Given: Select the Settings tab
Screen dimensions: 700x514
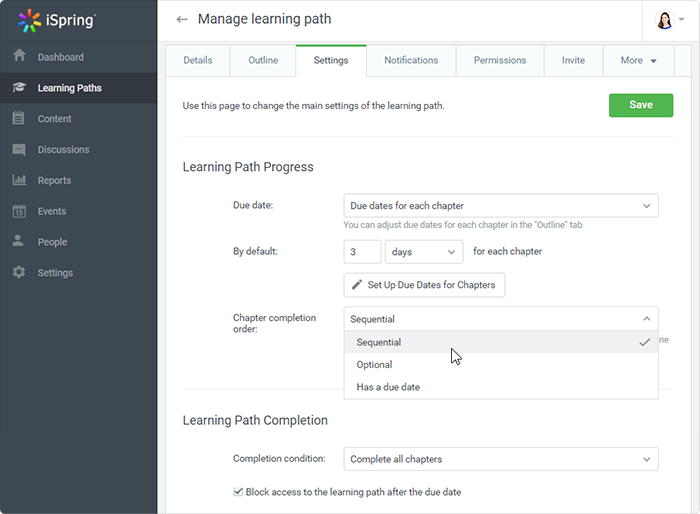Looking at the screenshot, I should pos(331,60).
